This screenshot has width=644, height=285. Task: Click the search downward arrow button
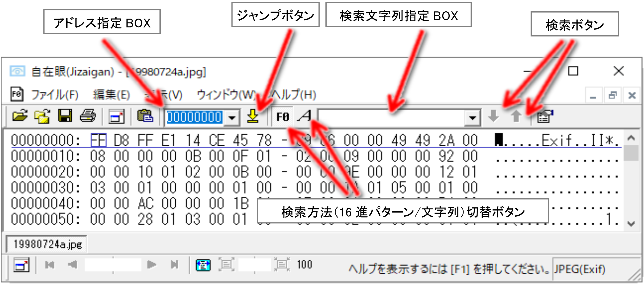point(493,116)
